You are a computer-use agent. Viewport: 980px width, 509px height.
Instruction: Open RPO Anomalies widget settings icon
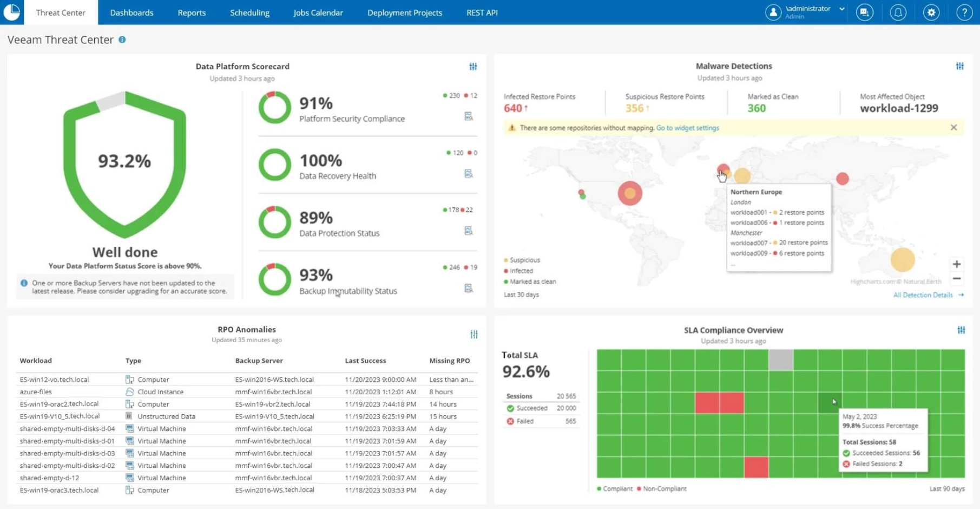tap(473, 334)
